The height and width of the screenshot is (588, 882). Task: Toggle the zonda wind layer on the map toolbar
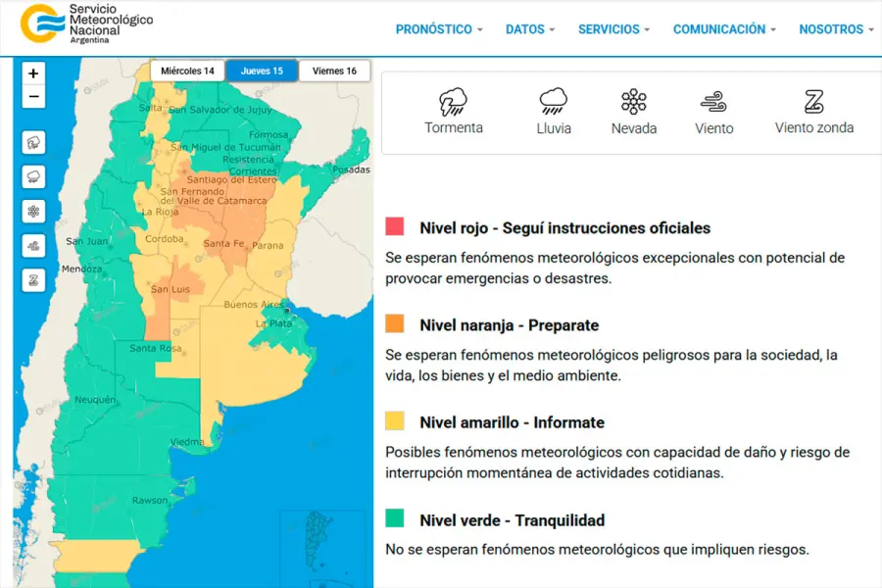[34, 280]
